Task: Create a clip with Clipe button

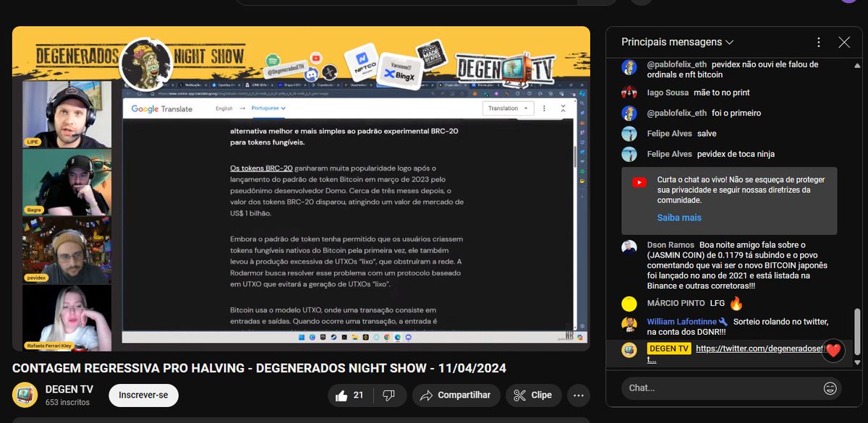Action: click(x=533, y=395)
